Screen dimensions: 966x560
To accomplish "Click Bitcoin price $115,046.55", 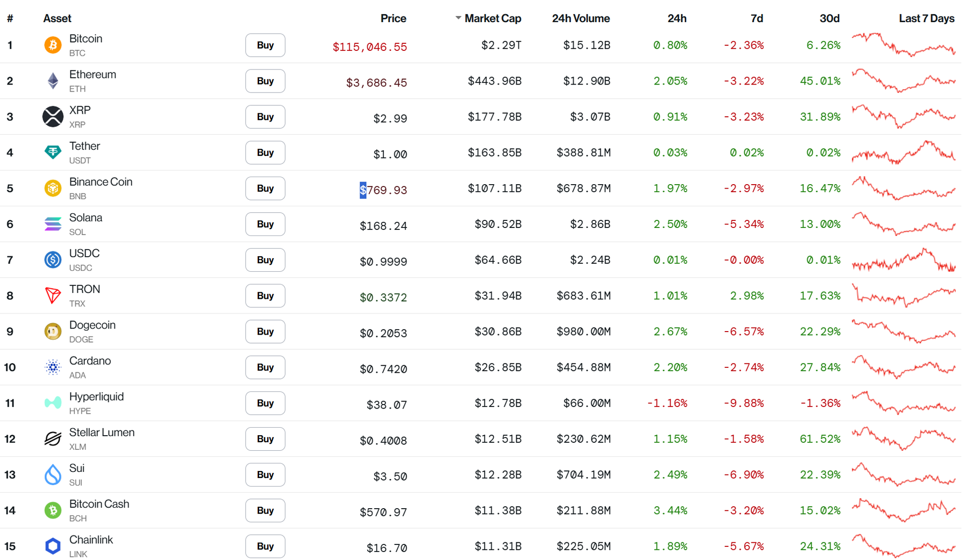I will pyautogui.click(x=370, y=47).
